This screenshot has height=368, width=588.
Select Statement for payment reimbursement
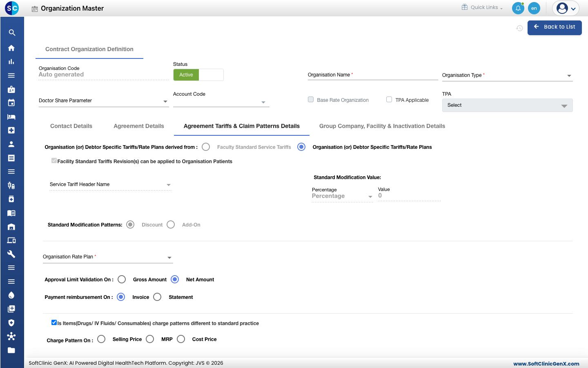(157, 297)
